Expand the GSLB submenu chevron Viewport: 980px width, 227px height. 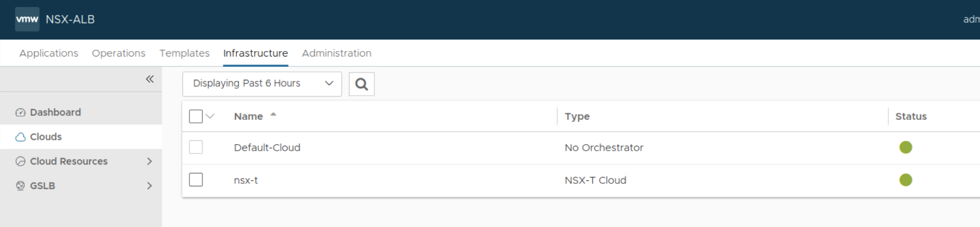[149, 186]
